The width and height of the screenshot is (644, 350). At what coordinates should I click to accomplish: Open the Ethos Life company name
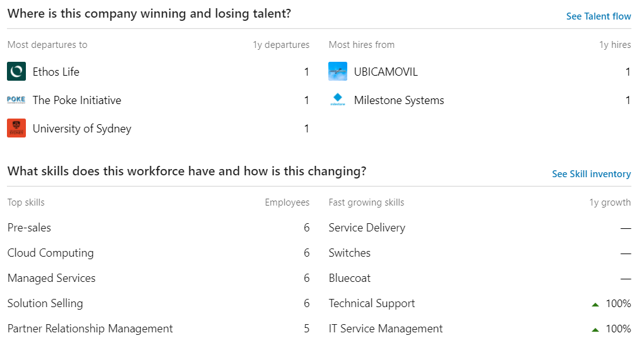(56, 72)
